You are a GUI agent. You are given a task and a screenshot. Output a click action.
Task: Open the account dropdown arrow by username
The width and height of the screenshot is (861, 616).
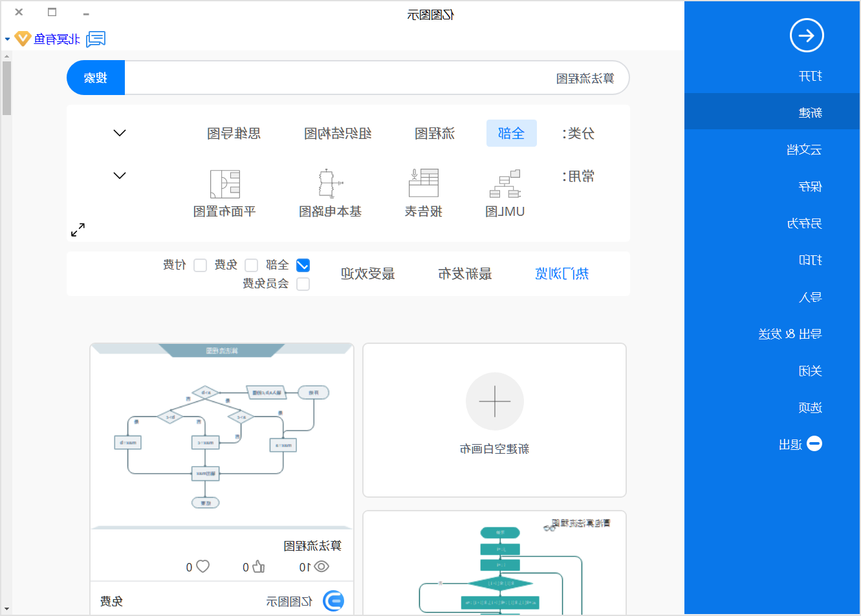coord(8,39)
